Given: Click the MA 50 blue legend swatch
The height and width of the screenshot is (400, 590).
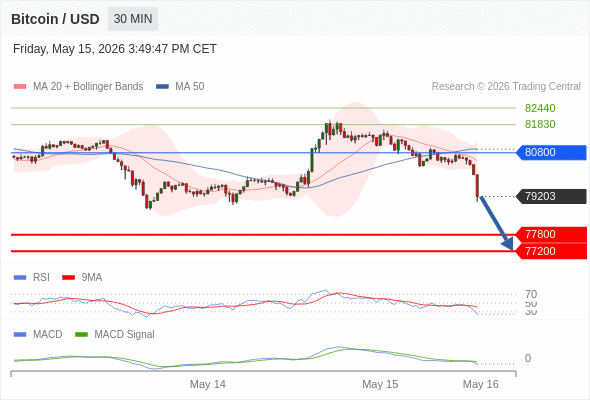Looking at the screenshot, I should (162, 87).
